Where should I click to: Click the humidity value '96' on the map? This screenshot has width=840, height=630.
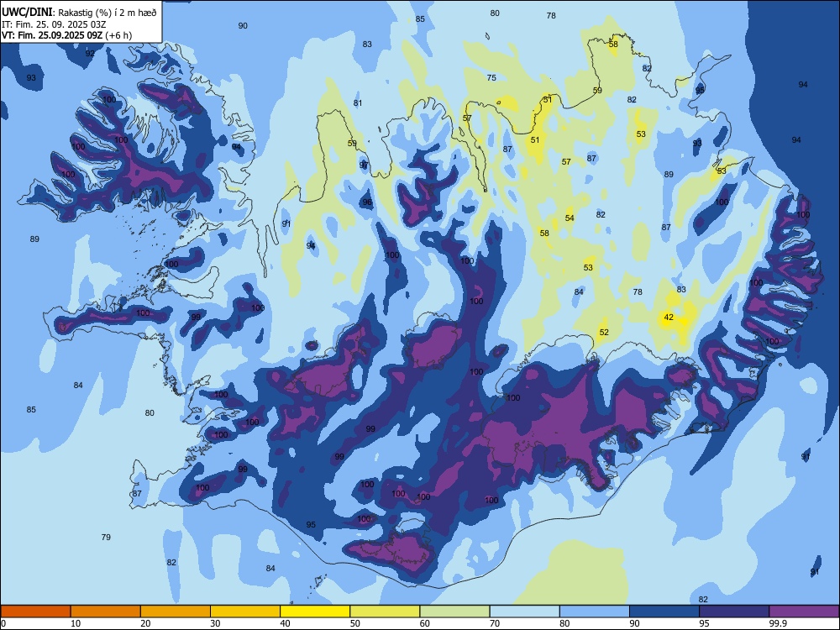coord(367,202)
